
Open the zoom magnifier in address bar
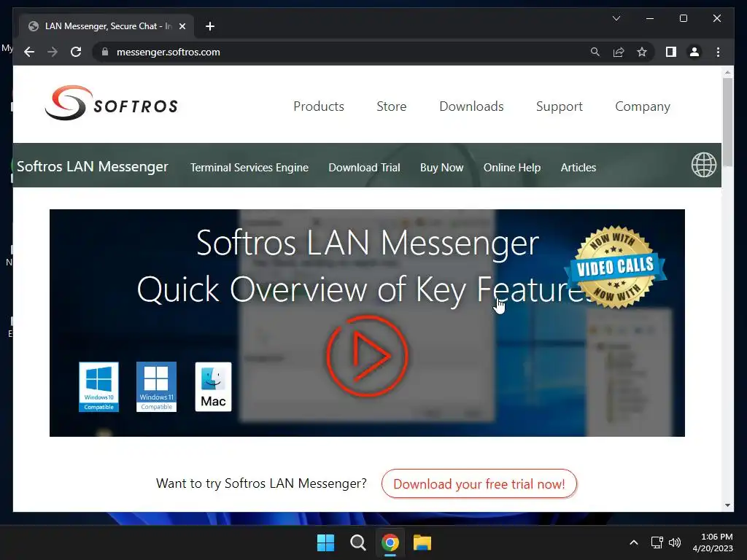[595, 52]
